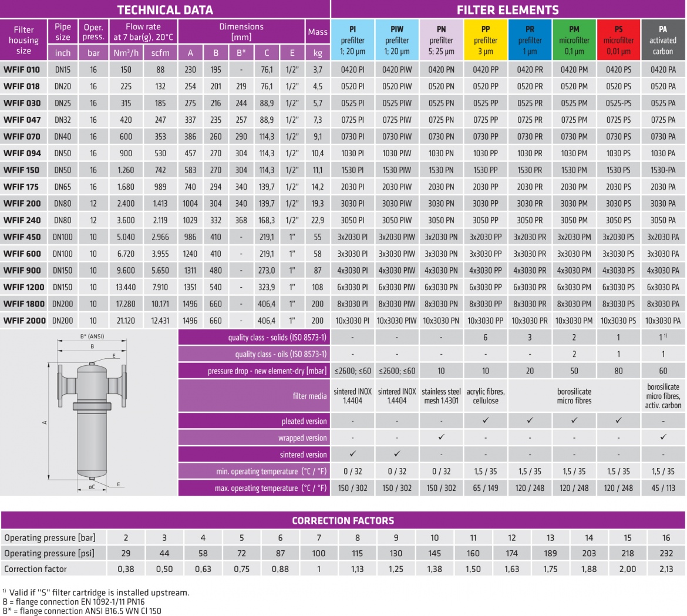687x616 pixels.
Task: Click the '145' operating pressure psi value
Action: tap(434, 553)
